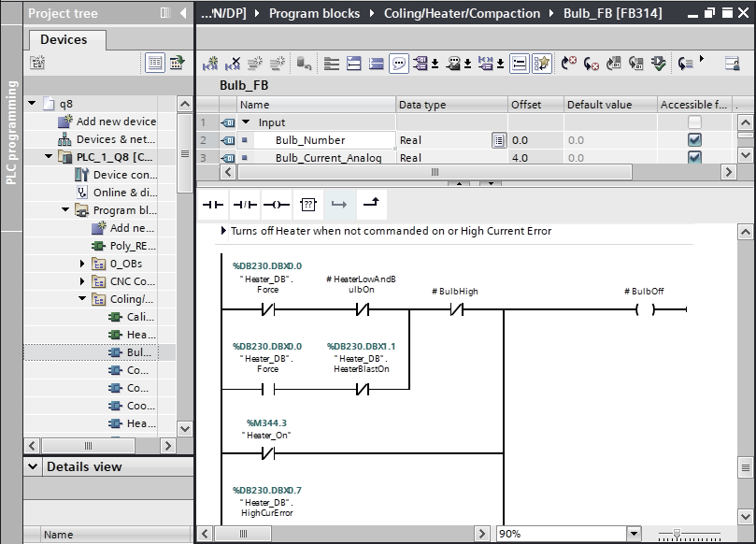Toggle Accessible checkbox for Bulb_Current_Analog

[x=694, y=157]
